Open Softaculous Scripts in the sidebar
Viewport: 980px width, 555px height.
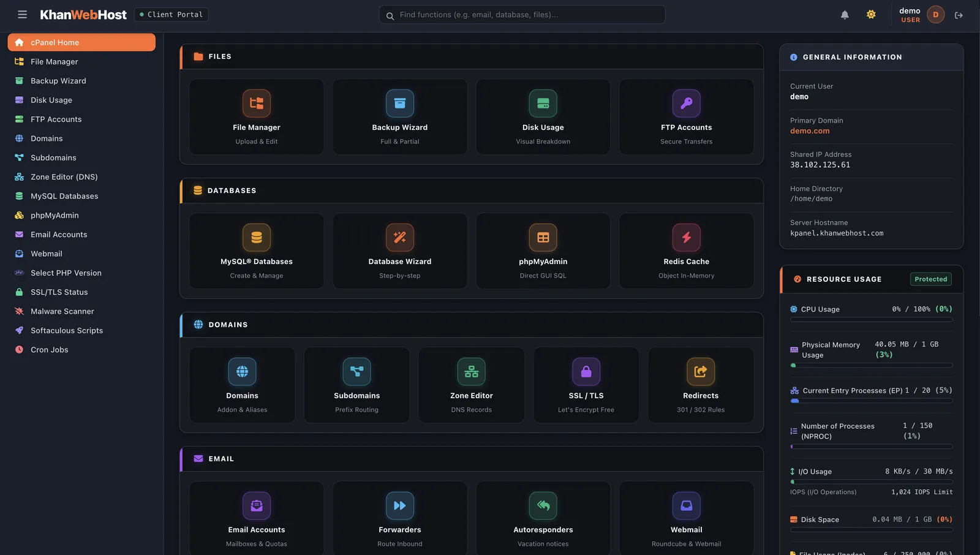point(81,331)
